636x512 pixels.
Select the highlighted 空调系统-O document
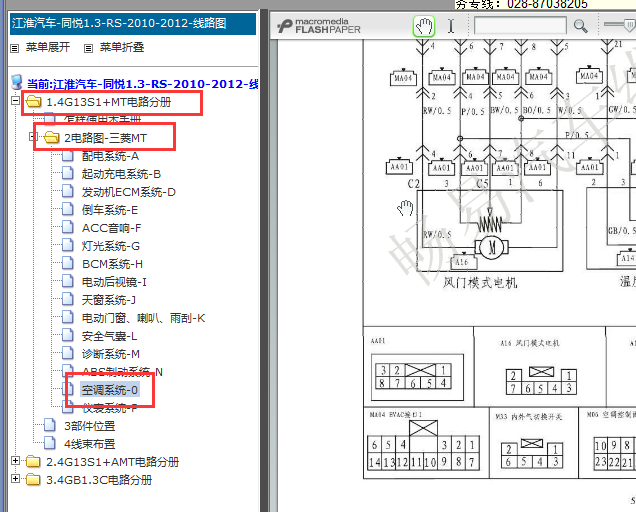(110, 390)
